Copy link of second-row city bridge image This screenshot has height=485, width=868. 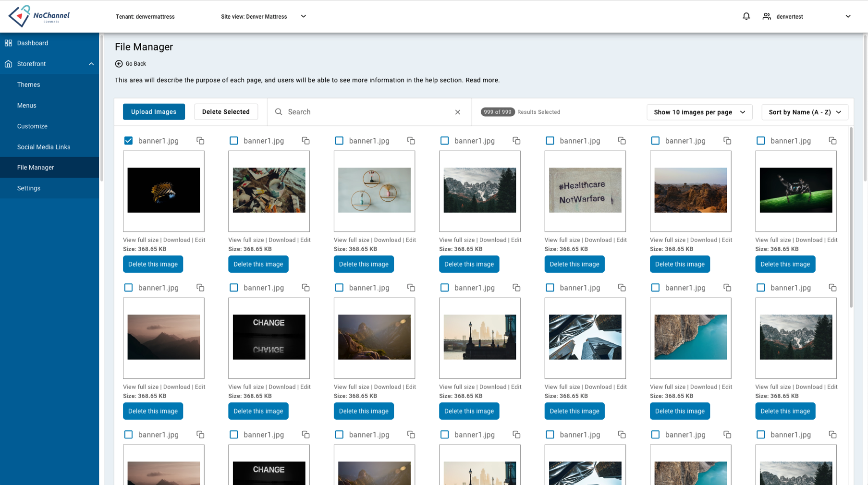tap(516, 288)
